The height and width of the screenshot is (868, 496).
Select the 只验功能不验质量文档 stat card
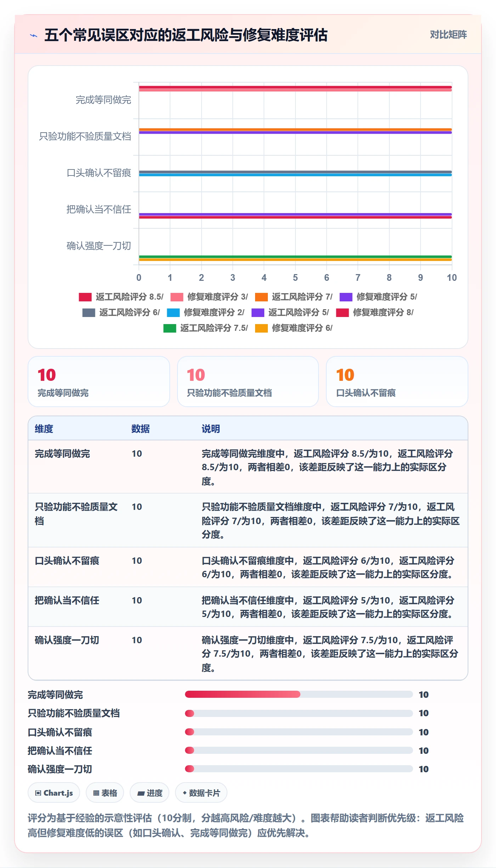coord(248,382)
